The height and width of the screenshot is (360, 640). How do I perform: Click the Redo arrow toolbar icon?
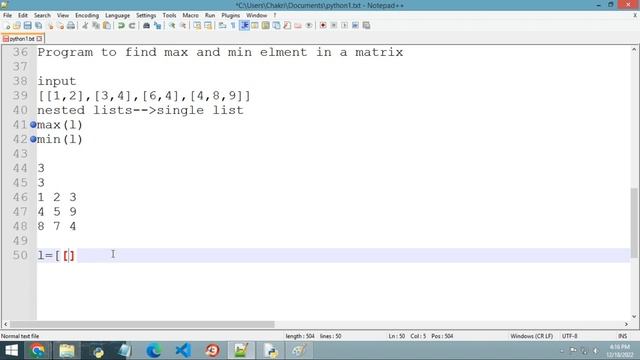132,26
